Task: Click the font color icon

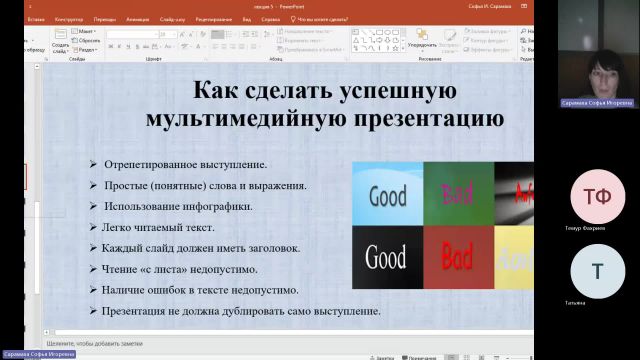Action: coord(199,47)
